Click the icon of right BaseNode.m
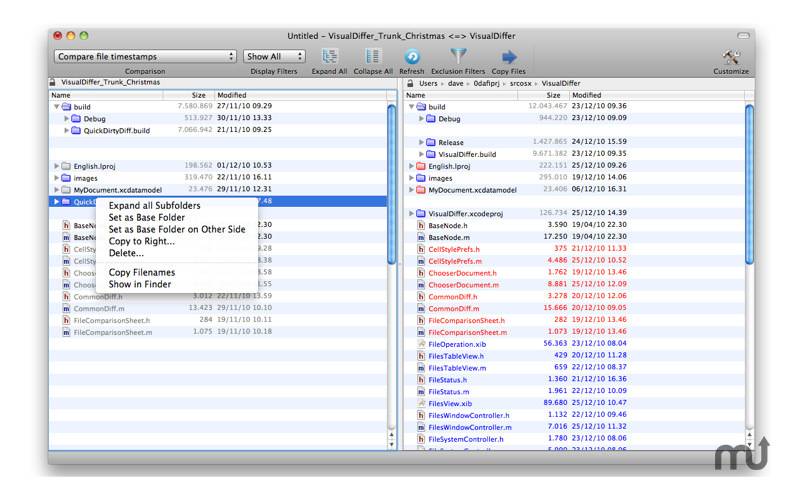The width and height of the screenshot is (800, 500). 421,237
